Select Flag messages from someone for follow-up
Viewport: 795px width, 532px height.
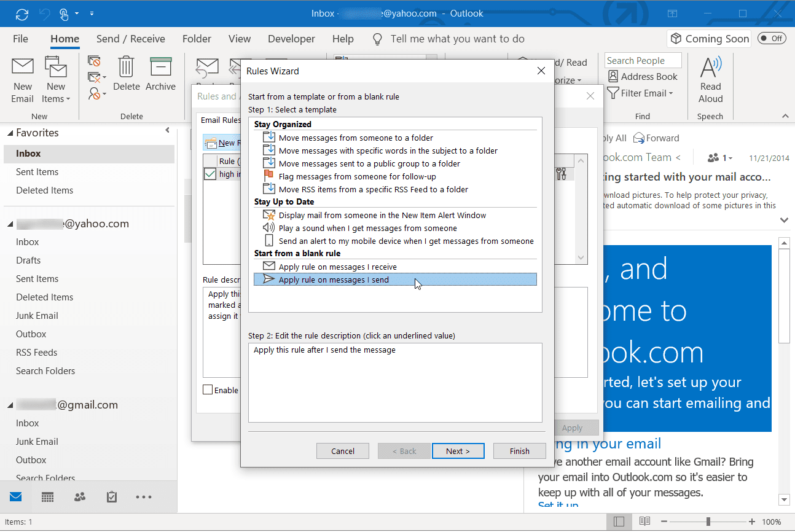pos(396,176)
